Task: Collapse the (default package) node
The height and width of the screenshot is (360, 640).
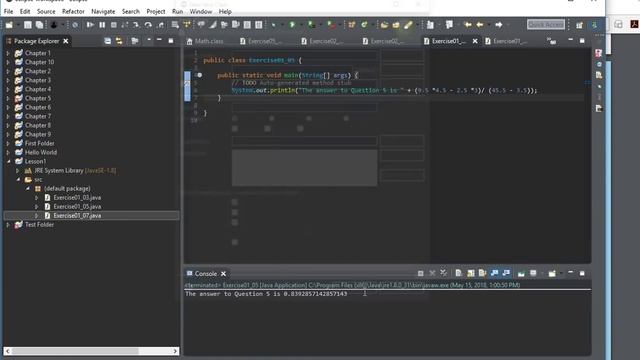Action: pos(27,189)
